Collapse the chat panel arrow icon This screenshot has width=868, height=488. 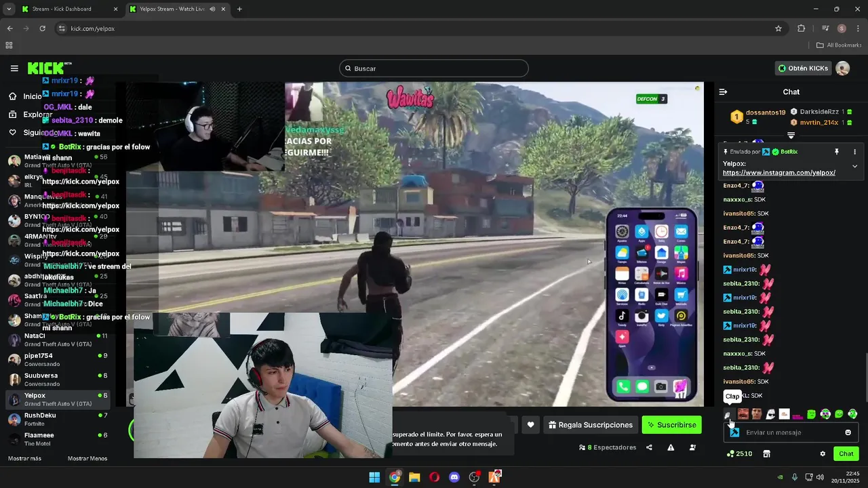tap(723, 91)
